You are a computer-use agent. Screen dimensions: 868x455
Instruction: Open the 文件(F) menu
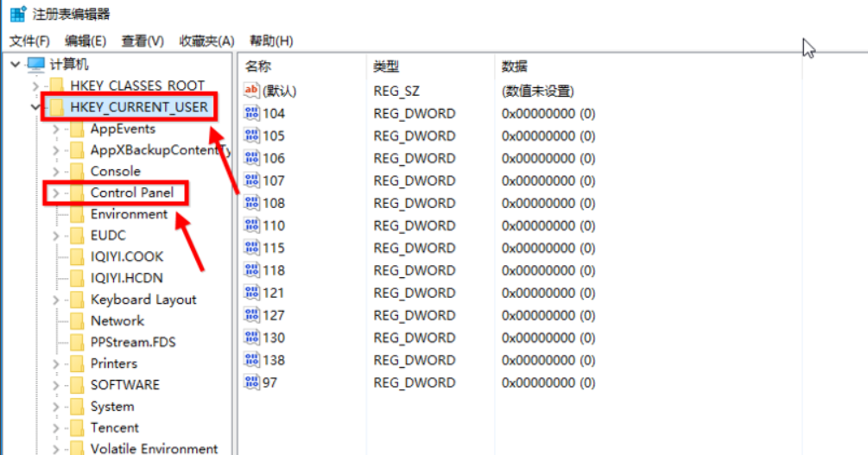click(x=29, y=41)
